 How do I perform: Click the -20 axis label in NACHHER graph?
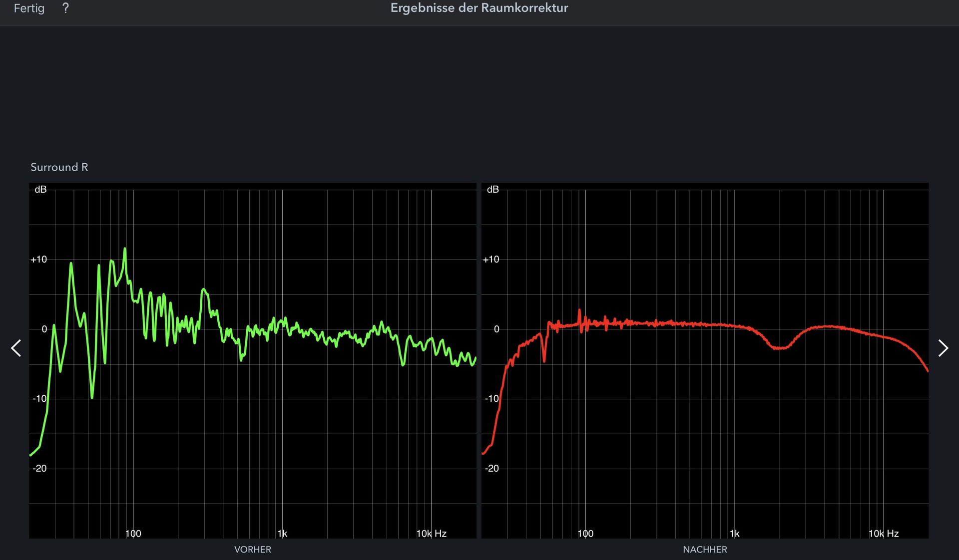coord(491,469)
